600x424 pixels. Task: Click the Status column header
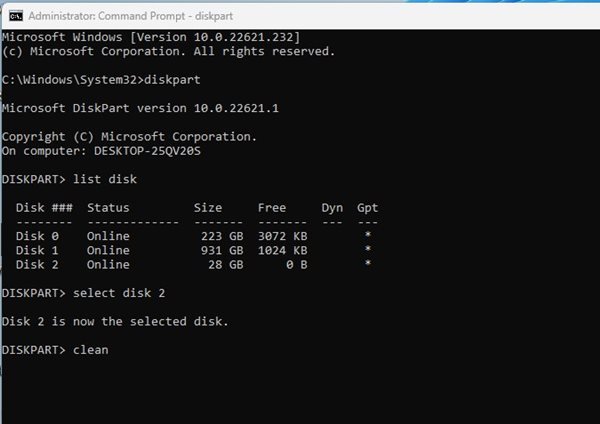point(108,207)
